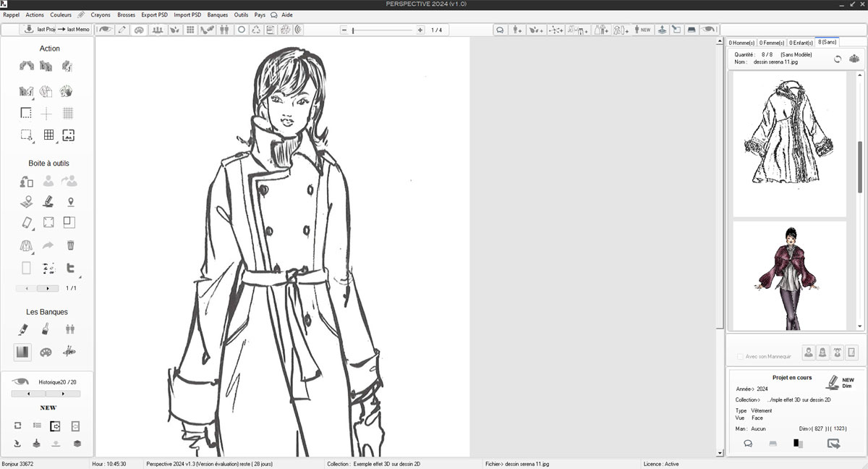Toggle the eye icon in the top toolbar

(x=105, y=30)
